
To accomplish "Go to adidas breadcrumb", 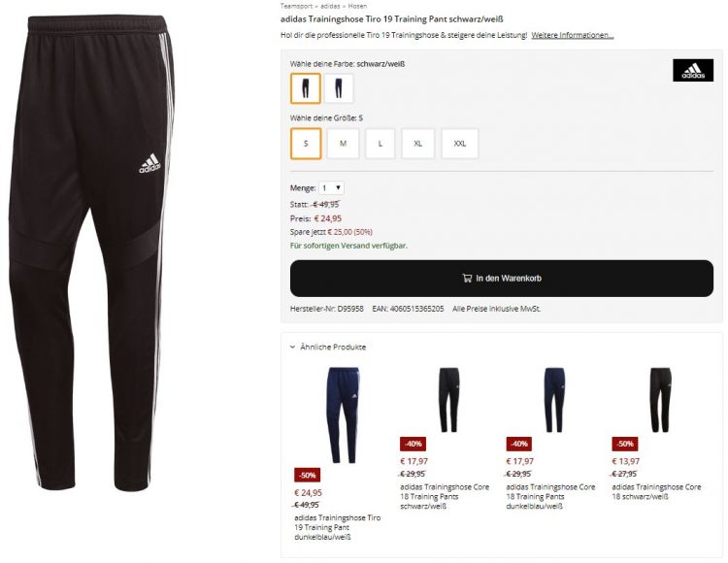I will tap(330, 6).
